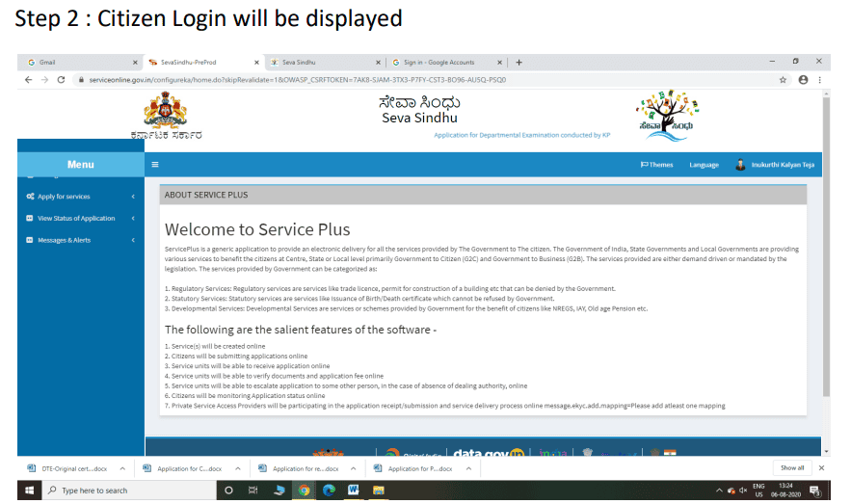Expand options for DTE-Original cert download
The width and height of the screenshot is (851, 504).
click(122, 468)
